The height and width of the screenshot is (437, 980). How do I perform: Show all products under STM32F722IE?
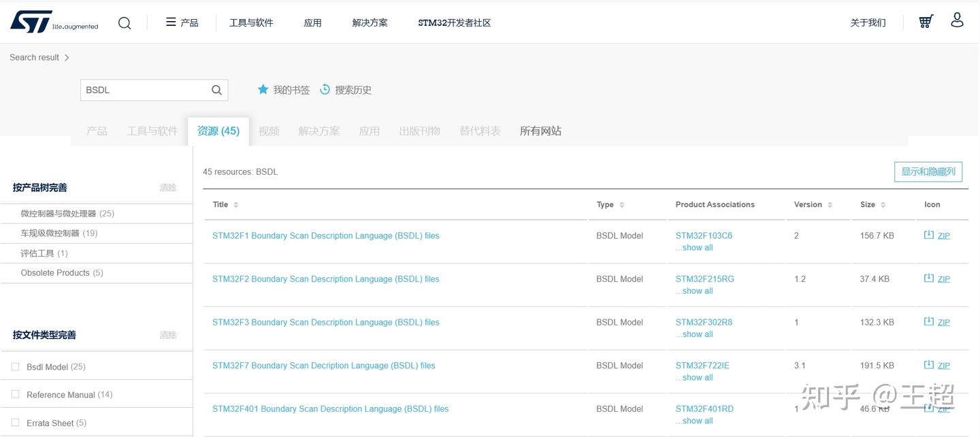click(694, 377)
